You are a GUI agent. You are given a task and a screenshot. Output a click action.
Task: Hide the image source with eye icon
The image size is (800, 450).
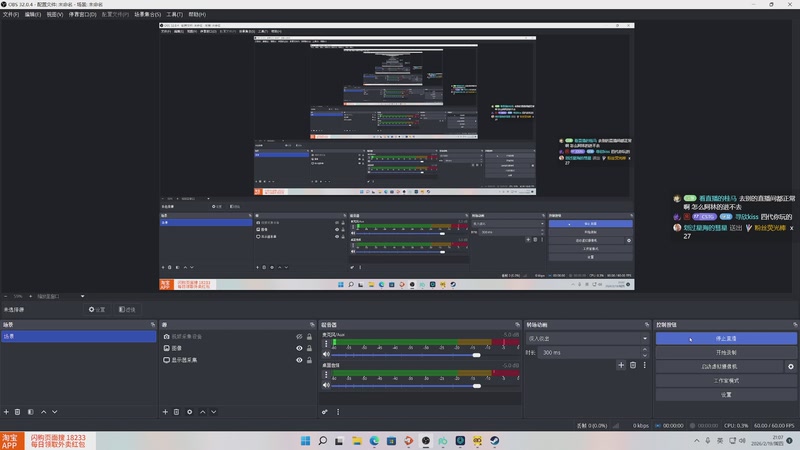click(299, 348)
